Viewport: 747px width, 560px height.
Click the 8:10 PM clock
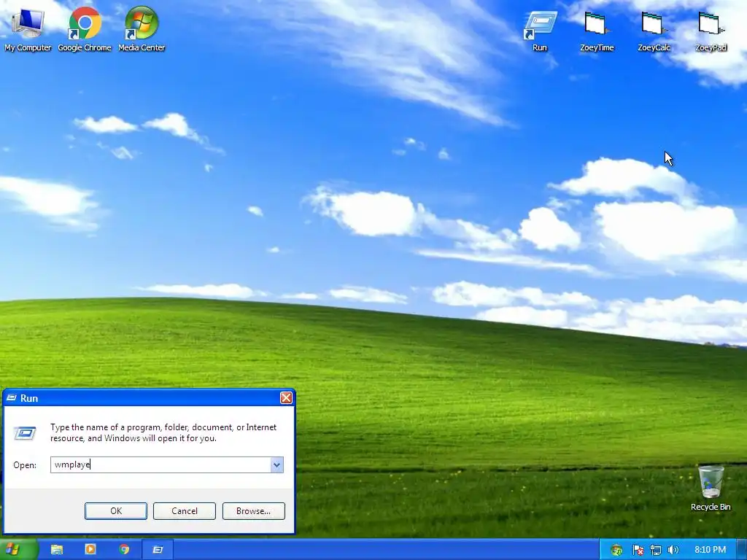710,550
